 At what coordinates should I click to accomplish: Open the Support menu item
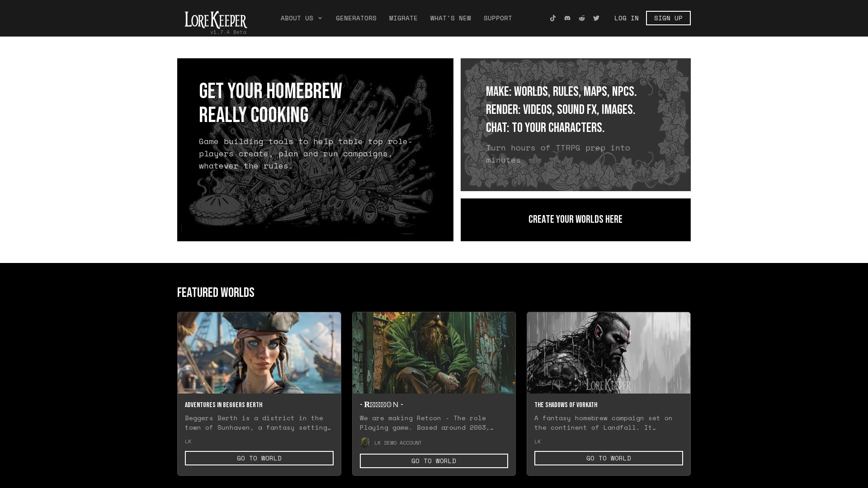498,18
